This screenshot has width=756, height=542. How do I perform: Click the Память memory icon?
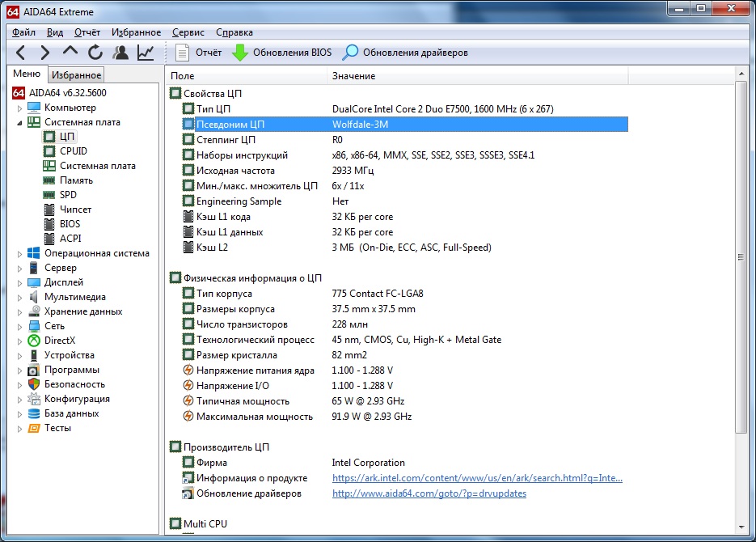pyautogui.click(x=49, y=180)
